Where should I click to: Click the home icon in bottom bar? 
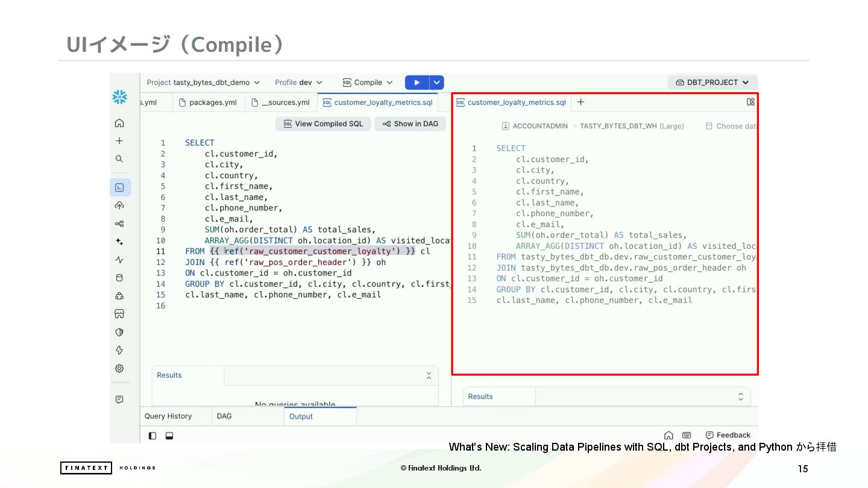coord(668,435)
